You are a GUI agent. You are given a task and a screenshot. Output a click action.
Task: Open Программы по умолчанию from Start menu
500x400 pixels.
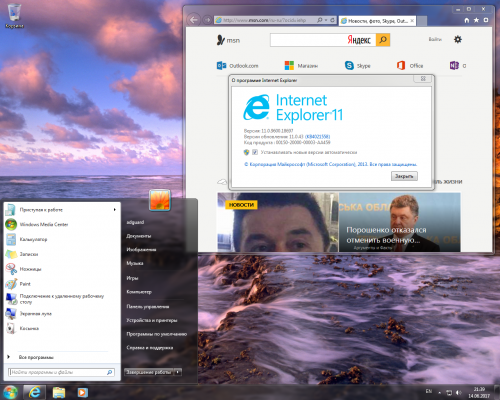coord(157,334)
